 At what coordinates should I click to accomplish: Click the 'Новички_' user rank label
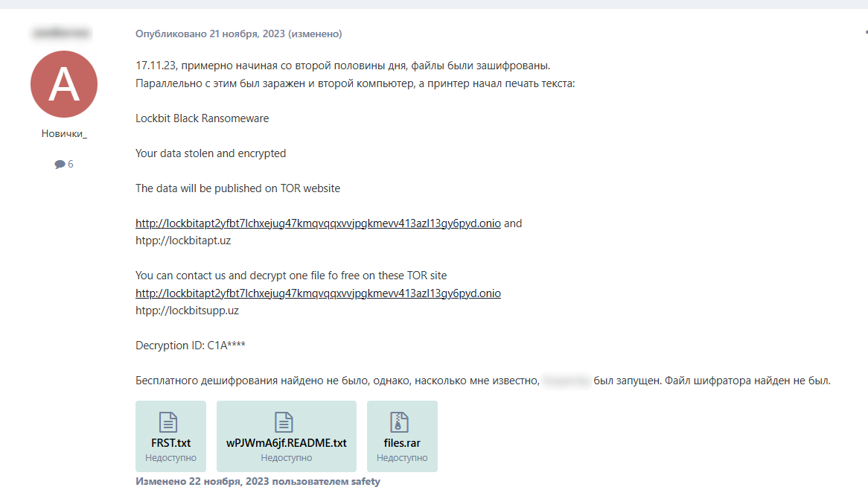point(64,134)
